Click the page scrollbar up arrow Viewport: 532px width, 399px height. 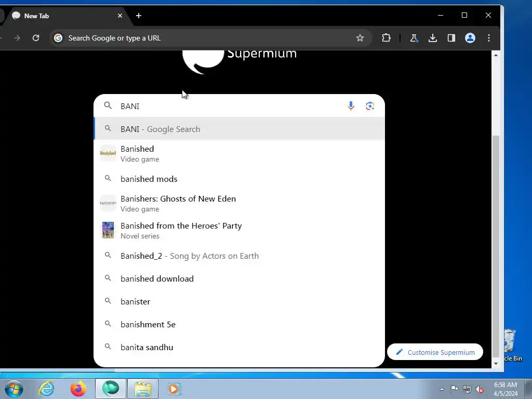(x=496, y=55)
